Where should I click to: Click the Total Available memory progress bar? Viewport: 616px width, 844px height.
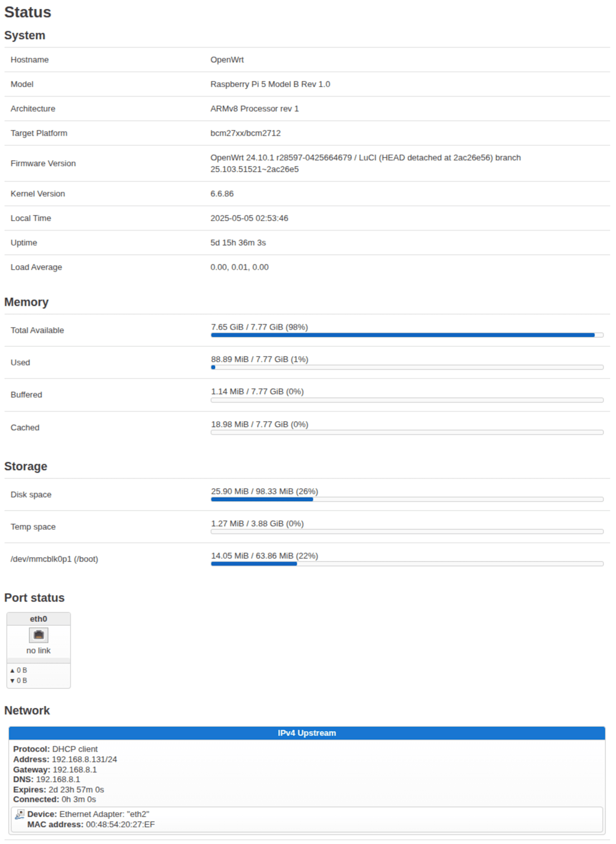click(x=407, y=335)
